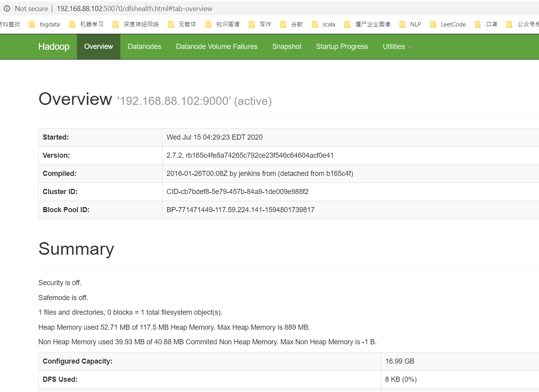Click the 8 KB (0%) value
Viewport: 539px width, 392px height.
click(401, 379)
